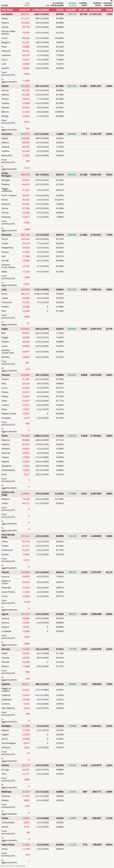Screen dimensions: 114x868
Task: Select the Umbria region row name
Action: coord(5,765)
